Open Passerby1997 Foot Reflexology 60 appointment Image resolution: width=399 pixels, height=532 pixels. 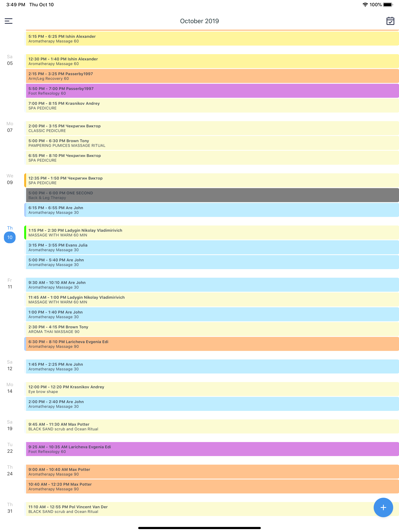click(212, 91)
